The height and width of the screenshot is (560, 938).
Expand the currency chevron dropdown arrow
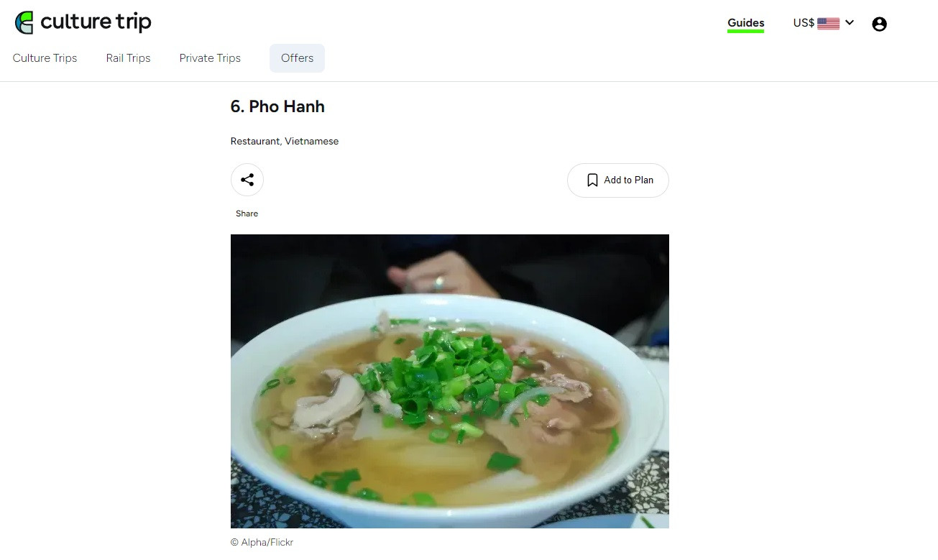coord(850,22)
